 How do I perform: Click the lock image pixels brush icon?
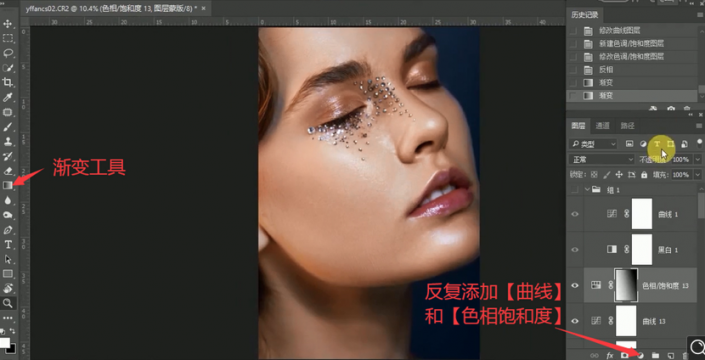[x=607, y=174]
